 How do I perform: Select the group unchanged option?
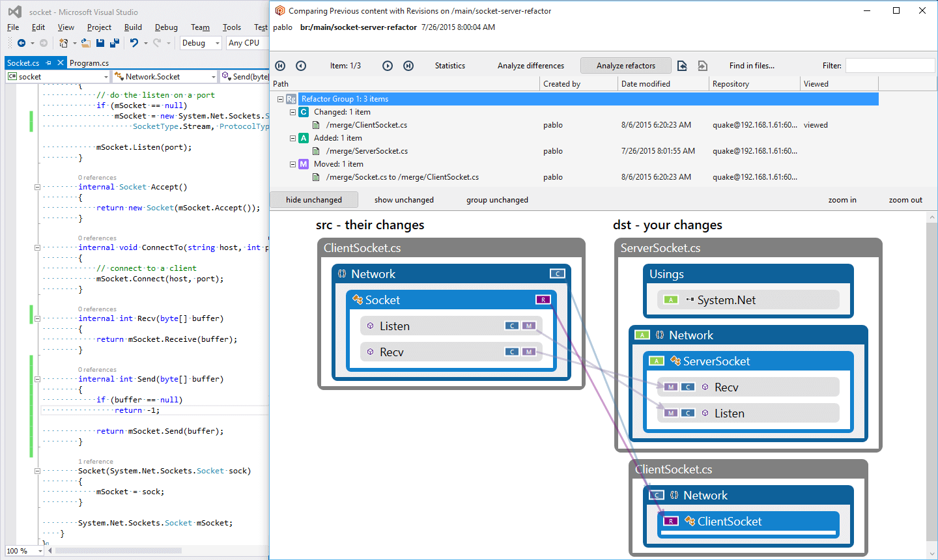point(497,200)
